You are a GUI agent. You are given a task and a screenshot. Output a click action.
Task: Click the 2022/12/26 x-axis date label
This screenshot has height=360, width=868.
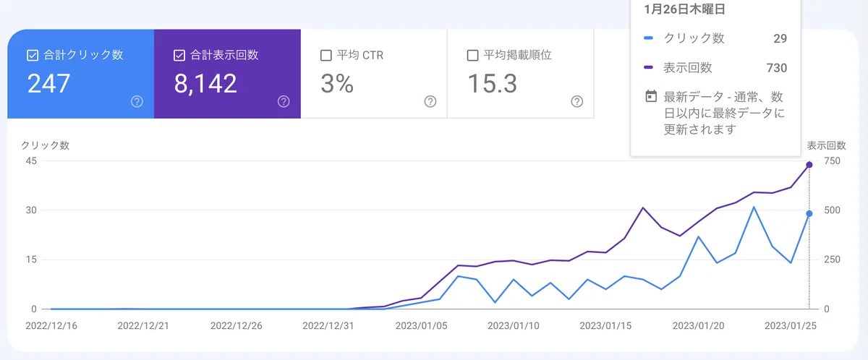coord(236,325)
